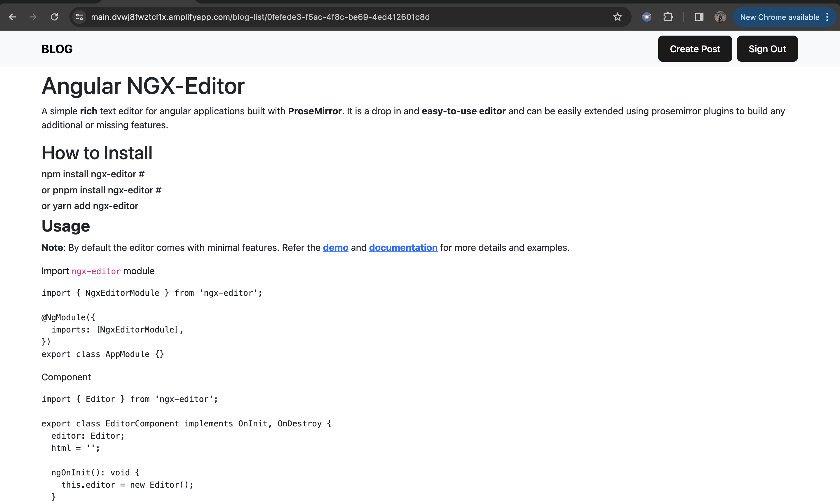This screenshot has width=840, height=504.
Task: Open the documentation link
Action: coord(403,248)
